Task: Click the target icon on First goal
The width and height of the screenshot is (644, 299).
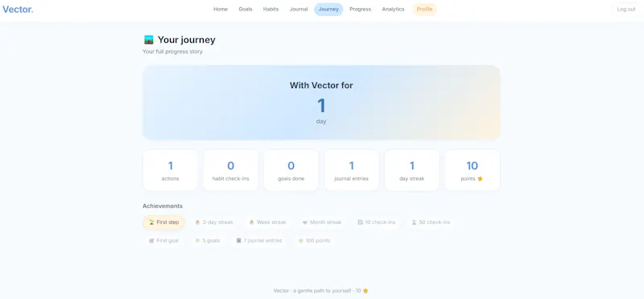Action: point(151,241)
